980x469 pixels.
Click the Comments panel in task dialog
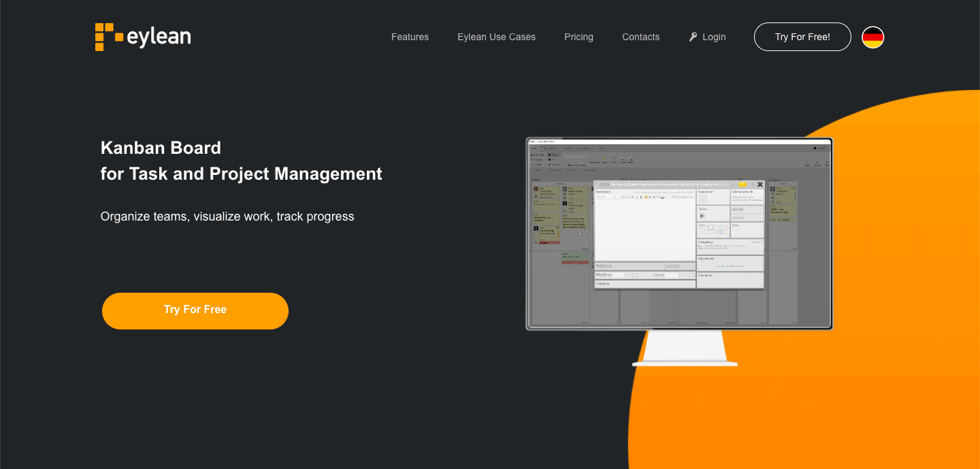[730, 280]
